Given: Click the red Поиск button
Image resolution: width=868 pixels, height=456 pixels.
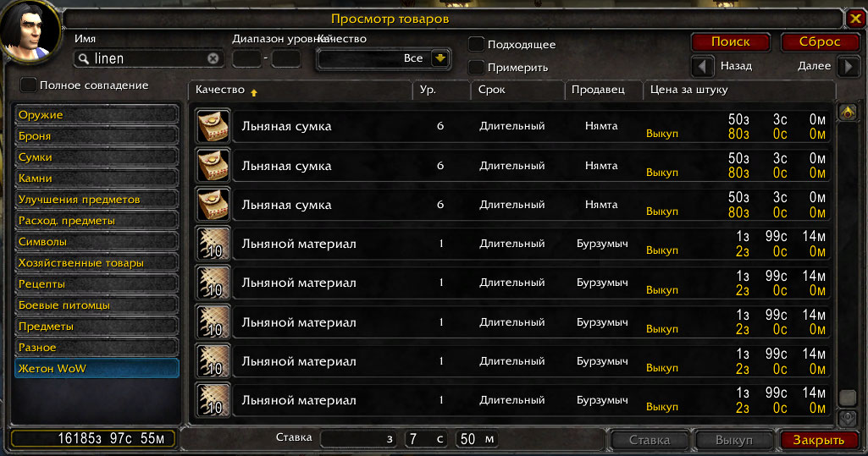Looking at the screenshot, I should point(731,42).
